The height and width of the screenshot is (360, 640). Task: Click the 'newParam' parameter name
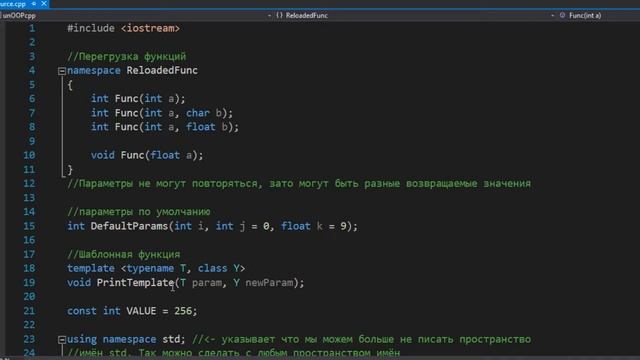point(269,282)
